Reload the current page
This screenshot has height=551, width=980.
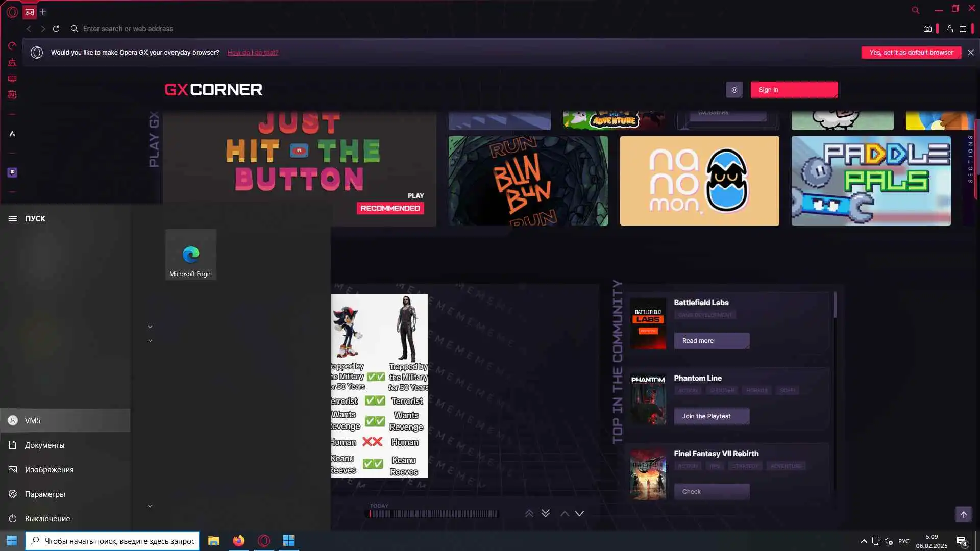tap(56, 29)
